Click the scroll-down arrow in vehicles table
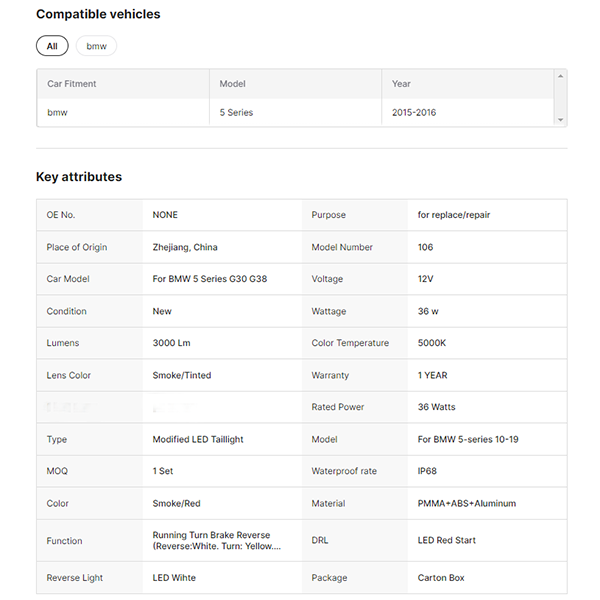 [x=561, y=120]
